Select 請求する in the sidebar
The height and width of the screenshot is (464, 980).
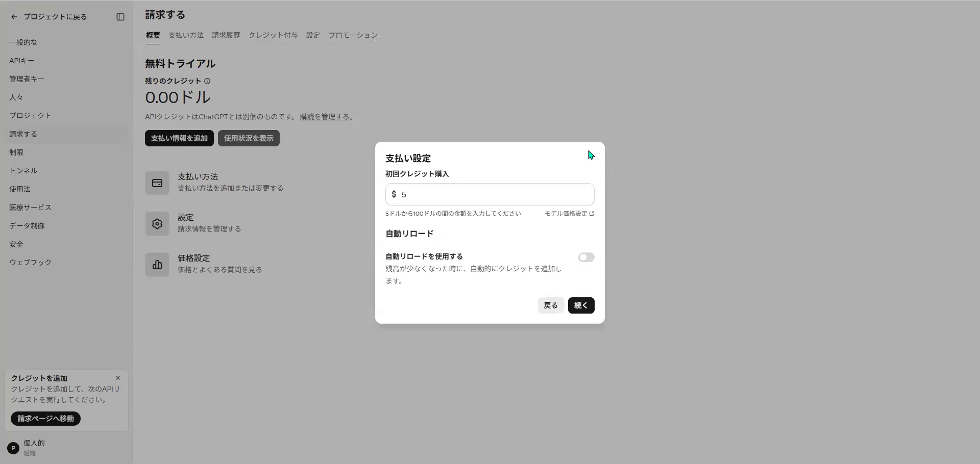23,134
